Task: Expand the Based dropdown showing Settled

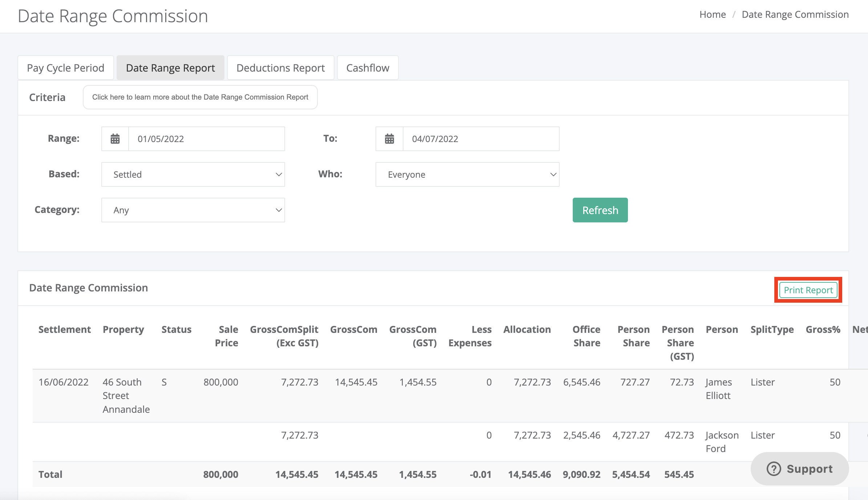Action: pos(193,174)
